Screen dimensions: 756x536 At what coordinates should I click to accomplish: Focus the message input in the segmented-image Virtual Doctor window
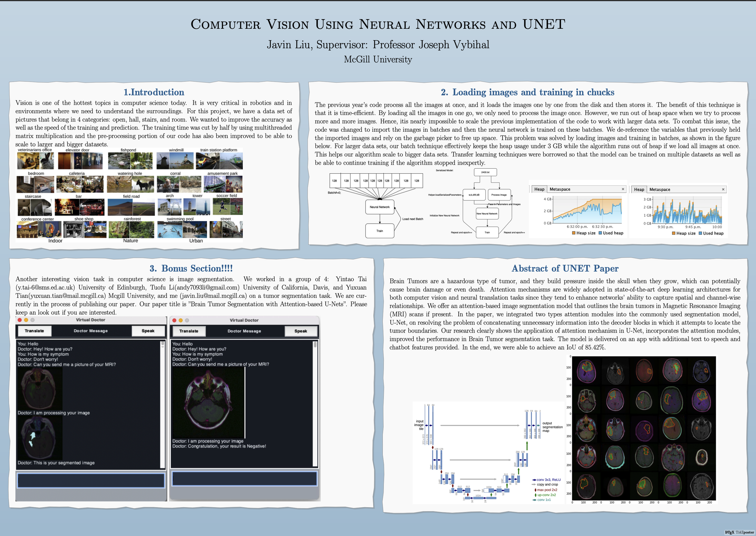pos(91,481)
